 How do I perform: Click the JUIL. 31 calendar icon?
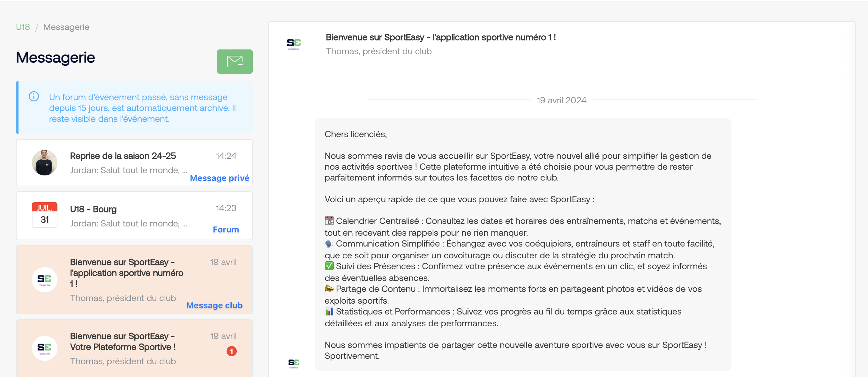pyautogui.click(x=44, y=215)
